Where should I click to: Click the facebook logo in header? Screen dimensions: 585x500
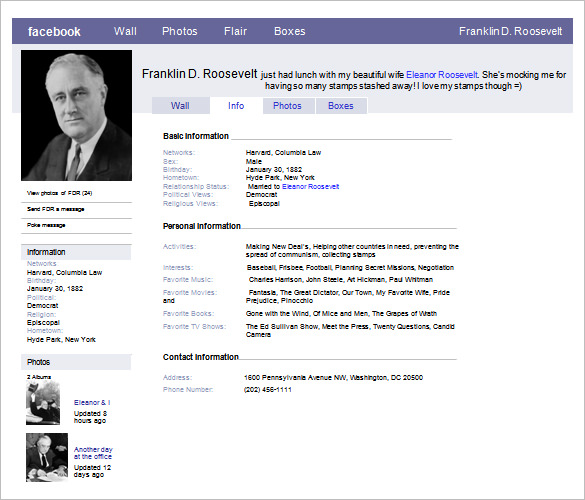(x=54, y=32)
